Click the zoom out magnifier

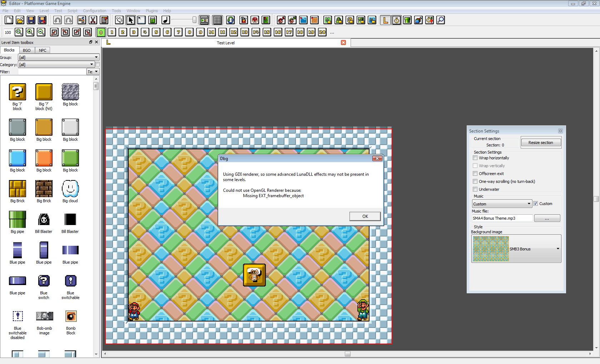pos(41,32)
